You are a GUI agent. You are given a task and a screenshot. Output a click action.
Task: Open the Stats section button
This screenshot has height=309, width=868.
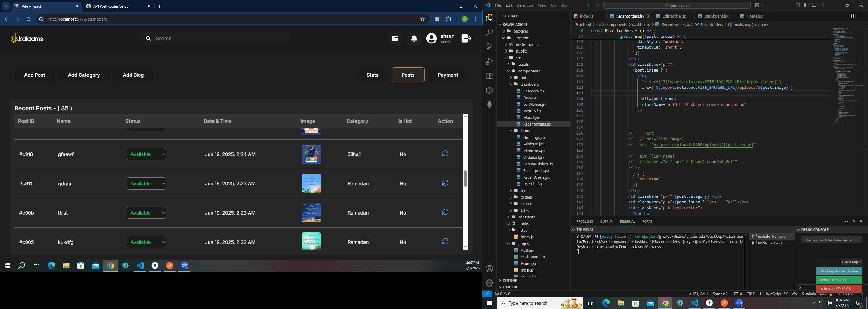pyautogui.click(x=372, y=75)
